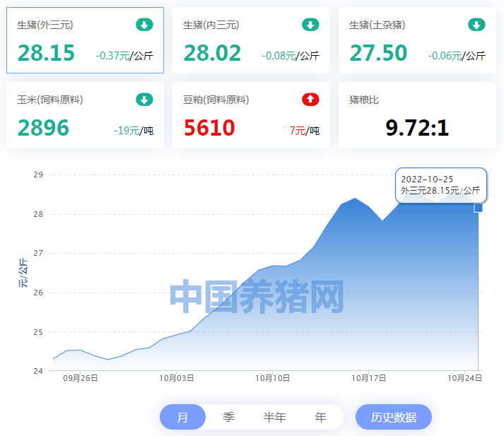The width and height of the screenshot is (504, 436).
Task: Select the 生猪(外三元) price card
Action: 86,40
